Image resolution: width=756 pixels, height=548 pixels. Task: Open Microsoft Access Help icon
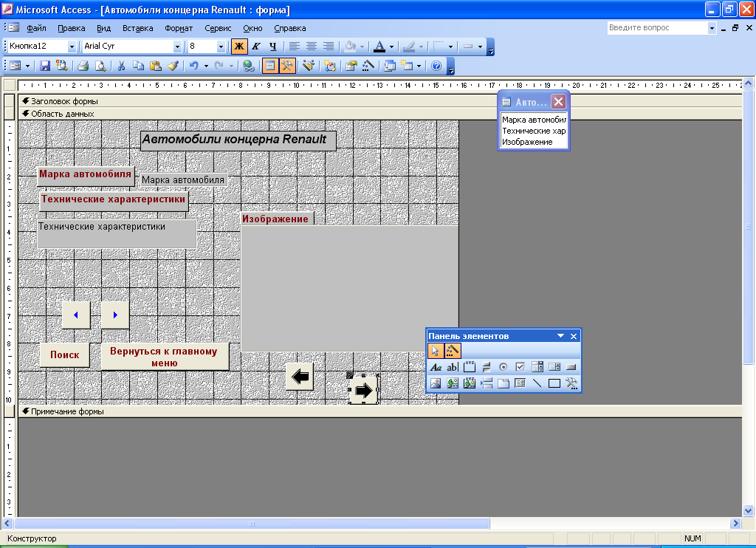click(436, 66)
